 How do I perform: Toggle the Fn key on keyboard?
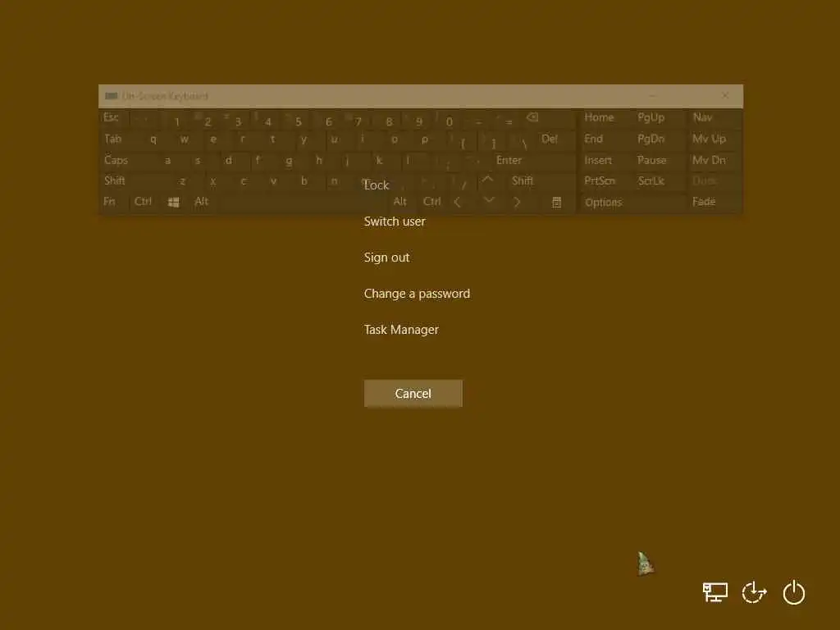click(x=109, y=202)
